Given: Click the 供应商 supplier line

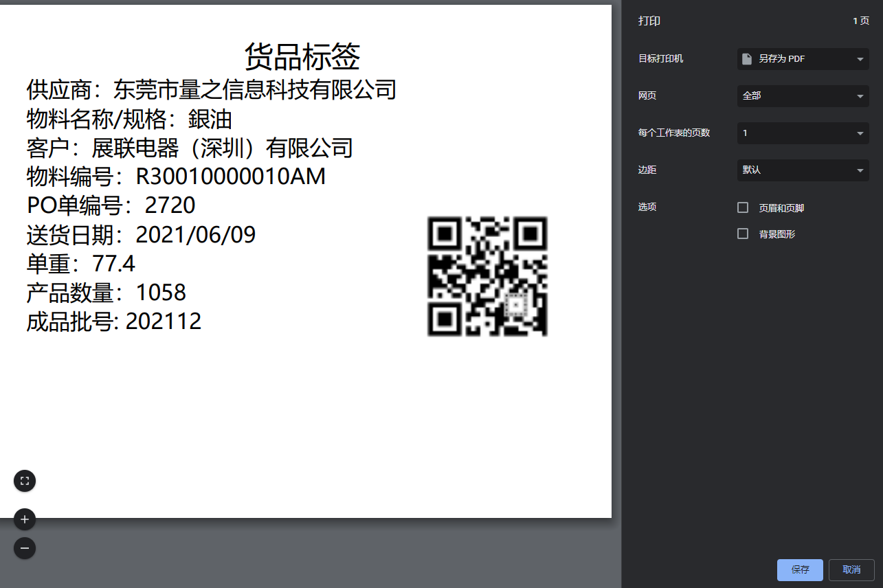Looking at the screenshot, I should 212,89.
